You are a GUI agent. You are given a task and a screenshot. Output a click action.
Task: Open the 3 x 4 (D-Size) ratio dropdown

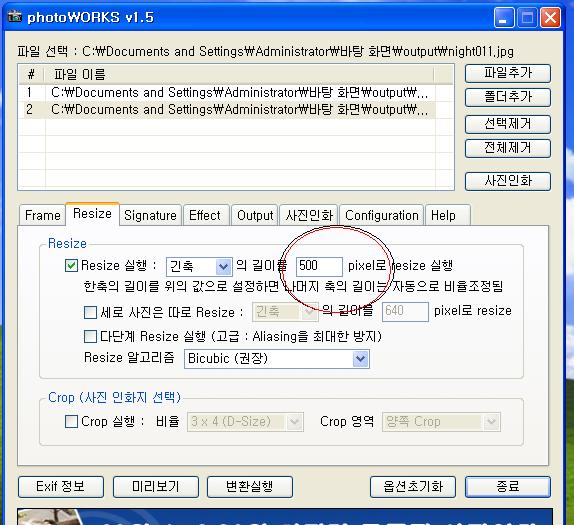point(245,422)
